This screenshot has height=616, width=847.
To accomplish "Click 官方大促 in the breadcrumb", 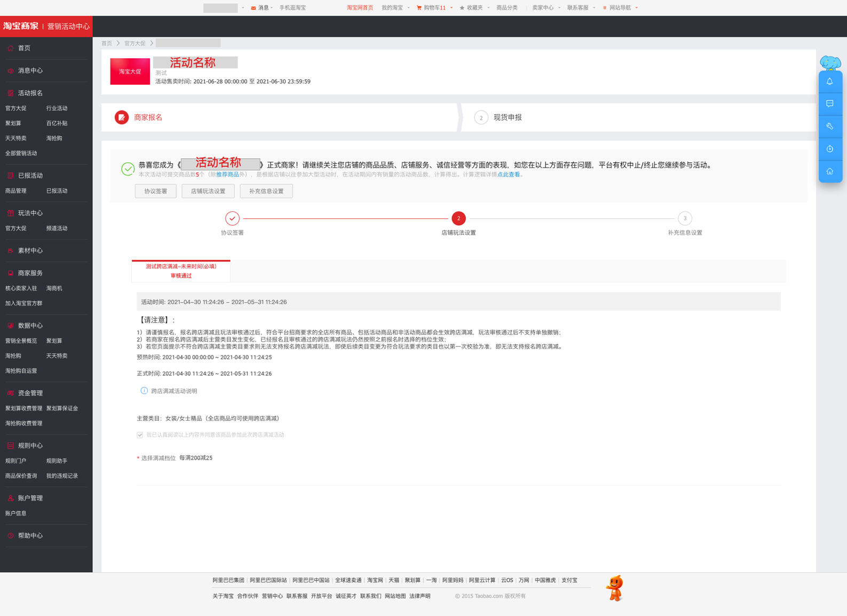I will point(134,43).
